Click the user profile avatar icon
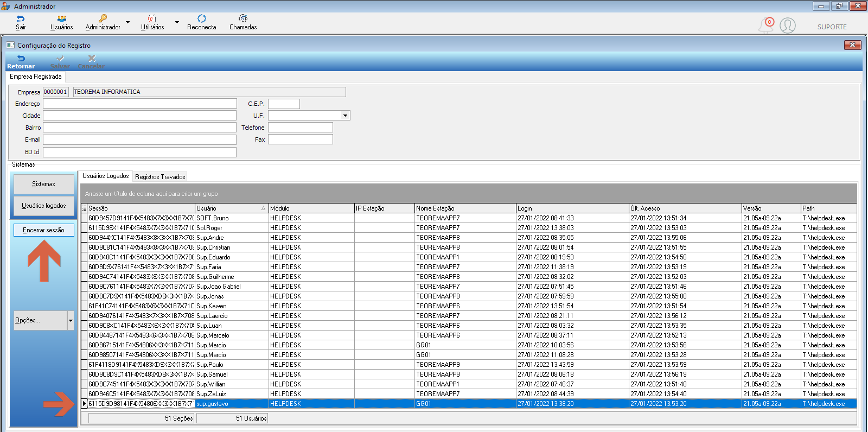868x432 pixels. [788, 26]
